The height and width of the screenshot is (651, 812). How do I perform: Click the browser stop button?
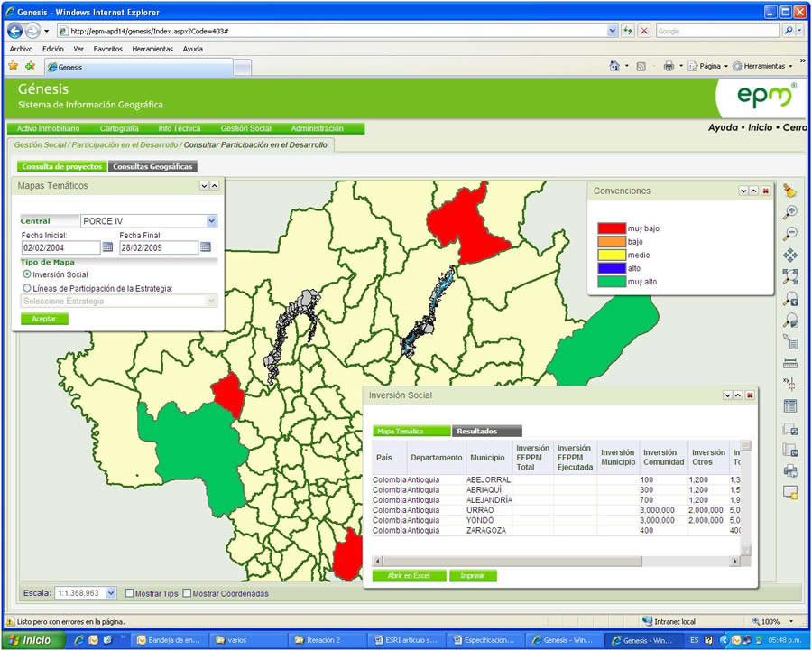pyautogui.click(x=643, y=31)
